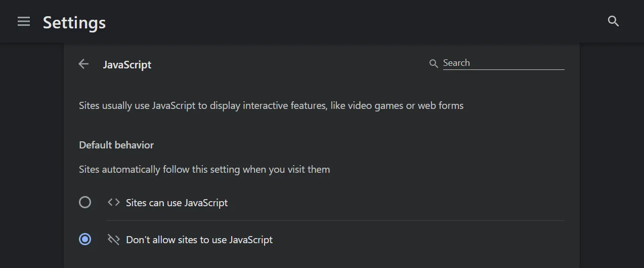Go back using the left arrow
This screenshot has width=644, height=268.
(x=83, y=64)
